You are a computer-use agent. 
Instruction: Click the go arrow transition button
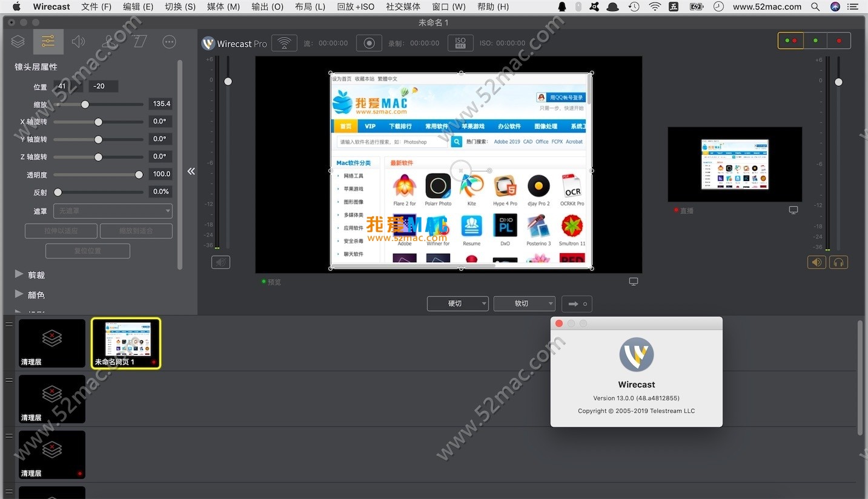[577, 303]
